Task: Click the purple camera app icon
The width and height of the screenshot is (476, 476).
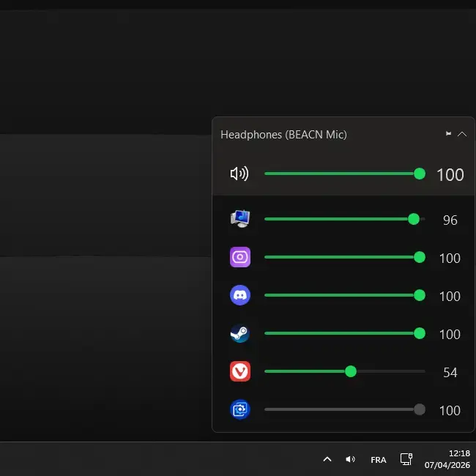Action: pyautogui.click(x=240, y=257)
